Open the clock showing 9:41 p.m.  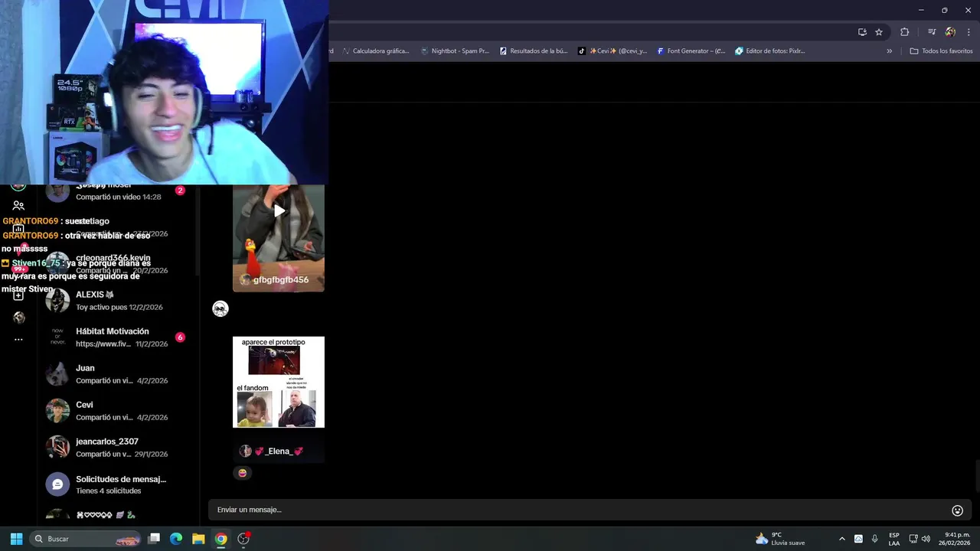point(956,539)
